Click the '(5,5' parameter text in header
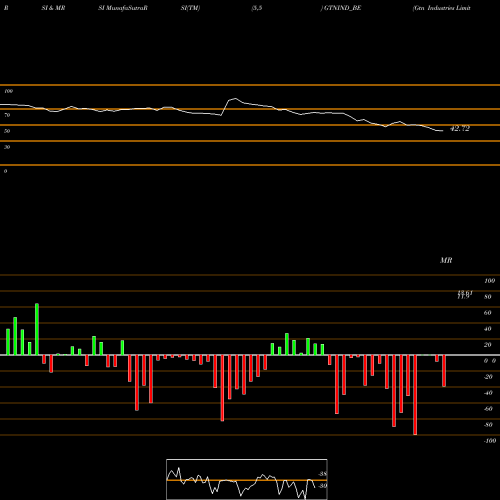The image size is (500, 500). 257,8
